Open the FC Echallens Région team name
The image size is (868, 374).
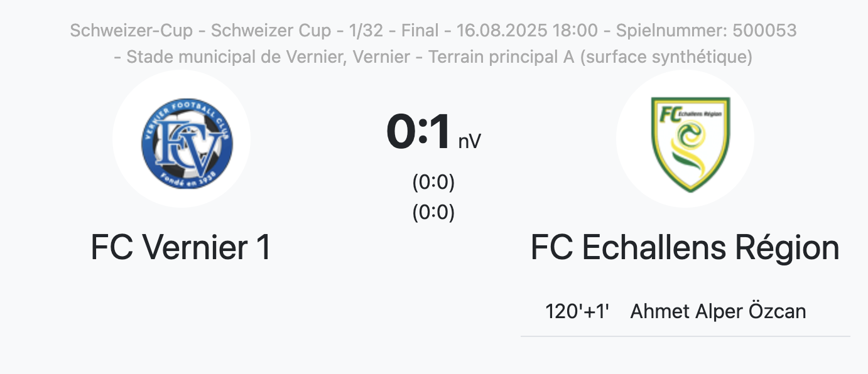[x=685, y=247]
